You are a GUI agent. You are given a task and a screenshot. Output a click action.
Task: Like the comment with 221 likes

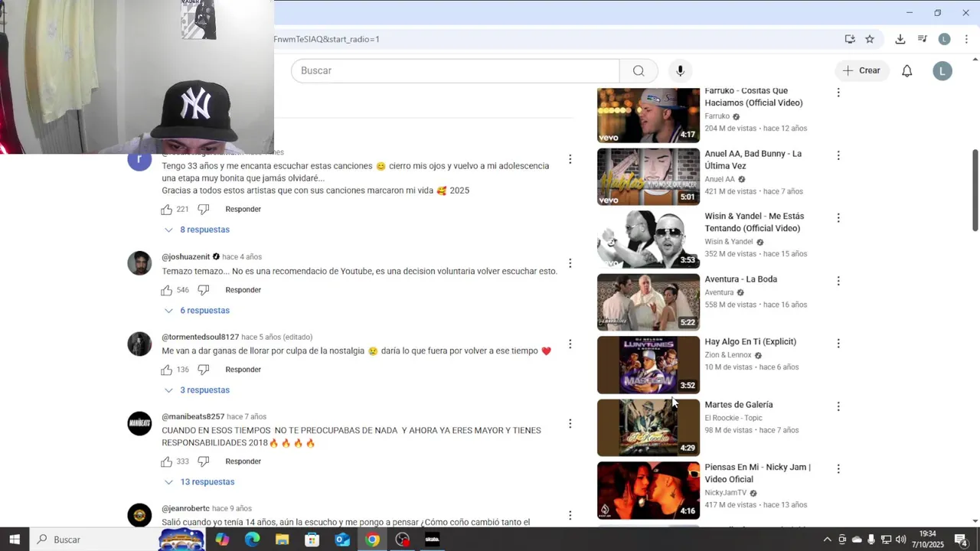click(x=167, y=209)
